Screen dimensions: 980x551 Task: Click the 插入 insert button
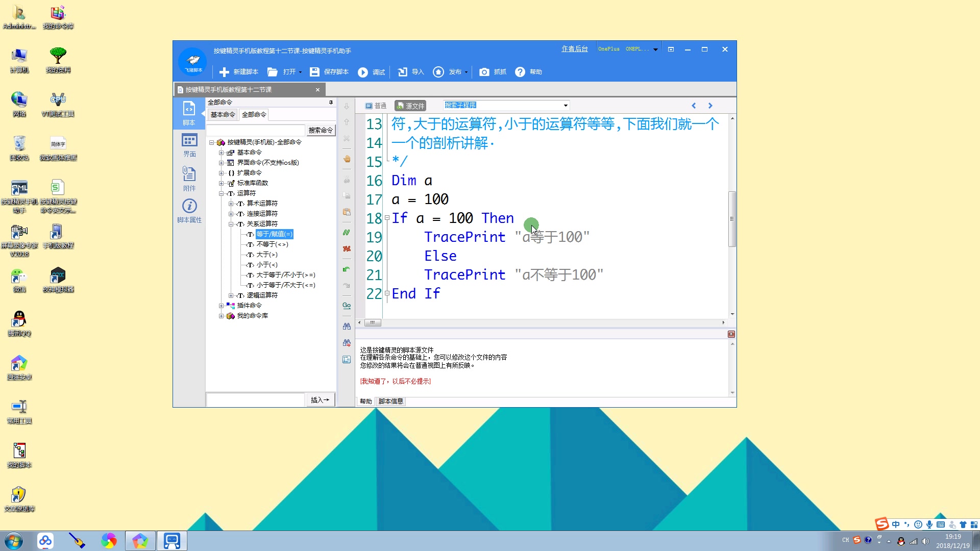(320, 400)
